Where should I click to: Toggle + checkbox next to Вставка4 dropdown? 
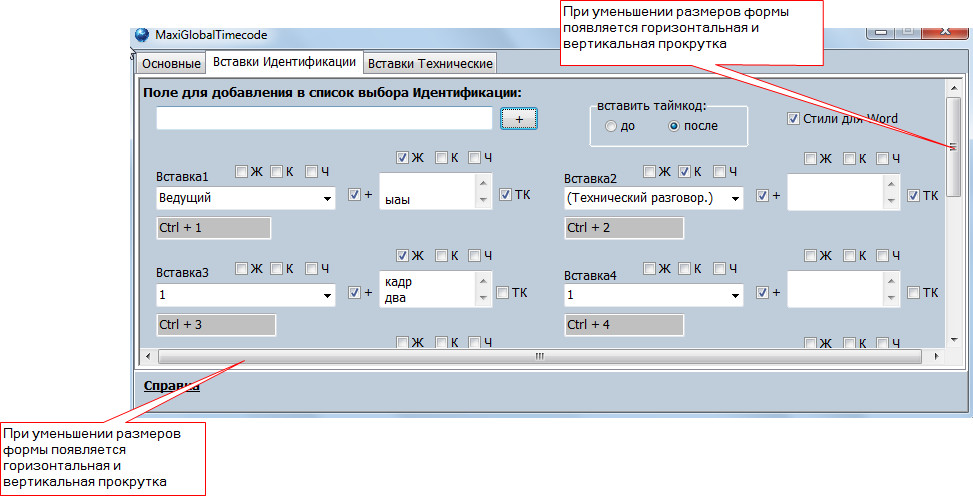[762, 292]
